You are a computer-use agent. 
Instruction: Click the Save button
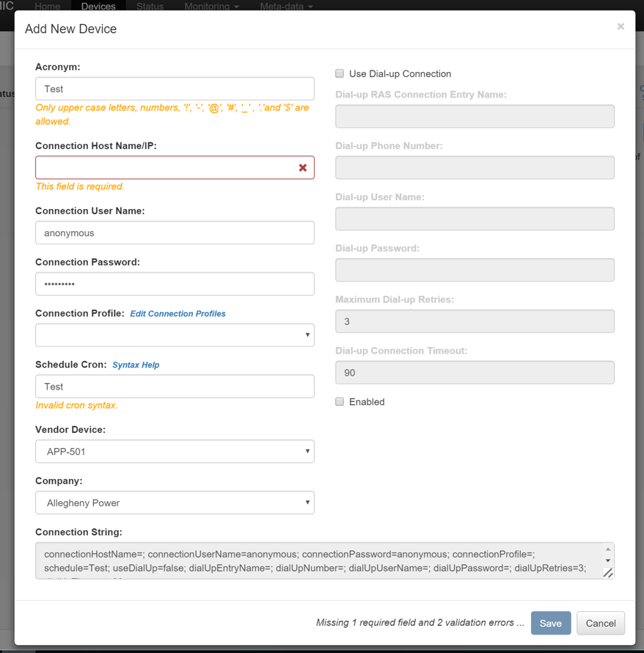coord(550,623)
